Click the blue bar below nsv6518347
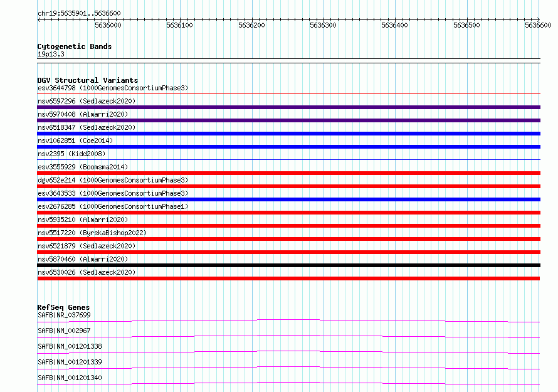 coord(288,134)
